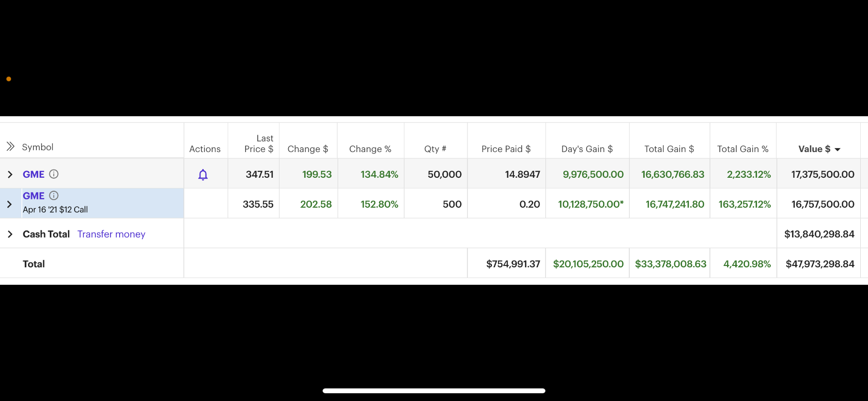Screen dimensions: 868x401
Task: Expand the Cash Total row
Action: tap(10, 234)
